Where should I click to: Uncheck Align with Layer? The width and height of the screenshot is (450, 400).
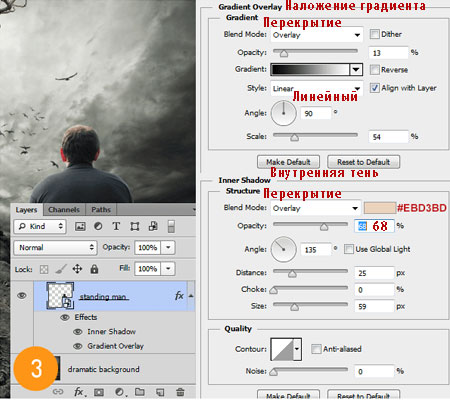tap(375, 88)
